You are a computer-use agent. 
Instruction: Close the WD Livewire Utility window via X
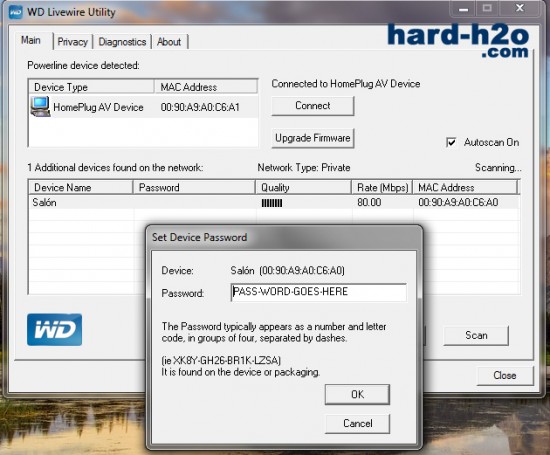[520, 8]
